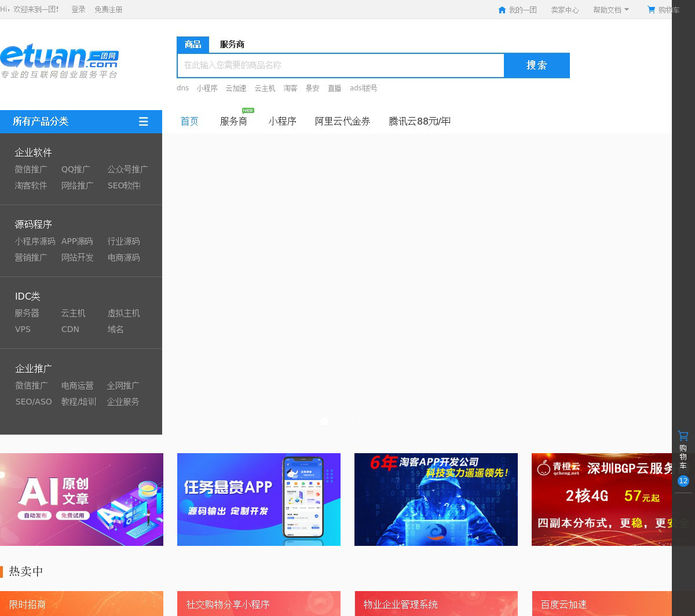695x616 pixels.
Task: Click the etuan logo
Action: coord(60,62)
